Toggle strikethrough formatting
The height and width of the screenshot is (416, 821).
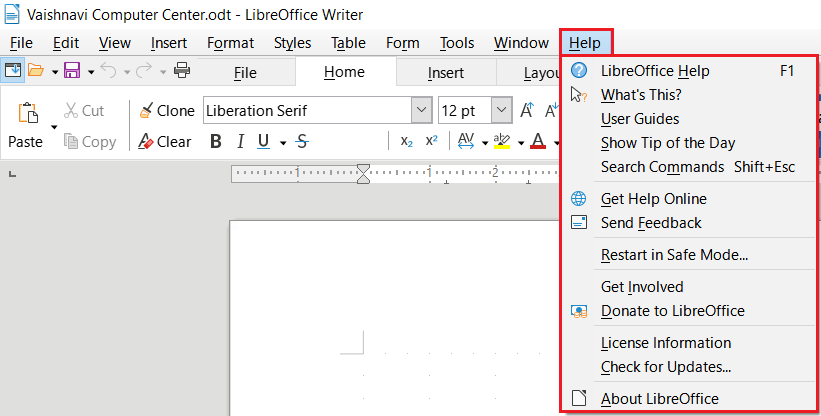pos(302,141)
